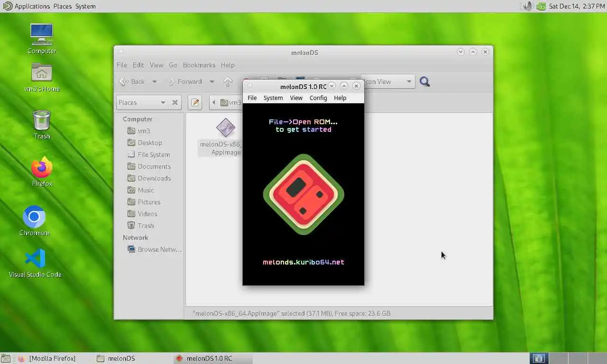Click path bar left scroll arrow
This screenshot has width=607, height=364.
214,102
